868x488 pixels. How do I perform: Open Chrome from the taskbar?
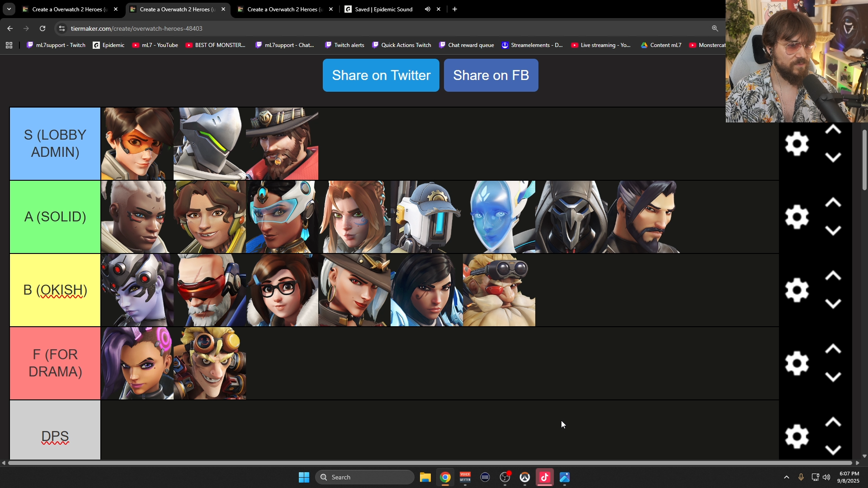tap(445, 477)
